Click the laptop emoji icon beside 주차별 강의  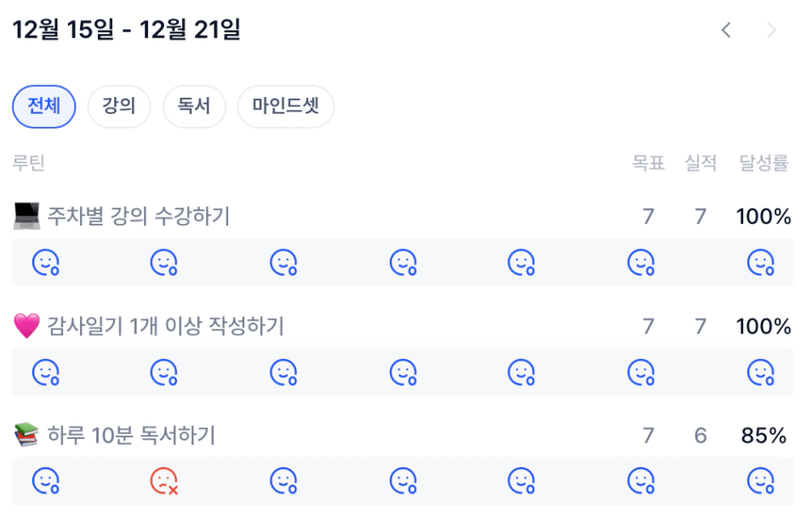point(27,216)
